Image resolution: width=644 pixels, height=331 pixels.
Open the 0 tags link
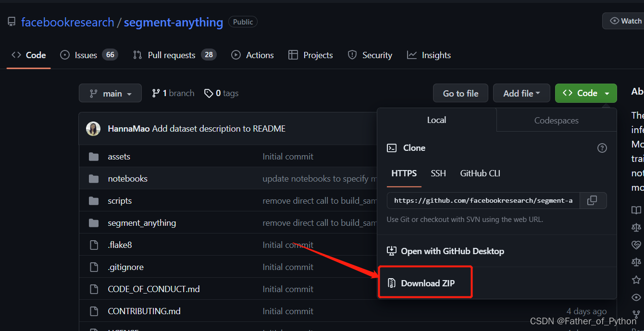[221, 93]
